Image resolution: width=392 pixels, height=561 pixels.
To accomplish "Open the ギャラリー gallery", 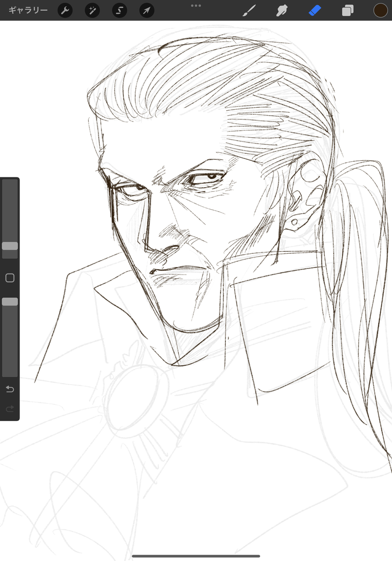I will 28,10.
